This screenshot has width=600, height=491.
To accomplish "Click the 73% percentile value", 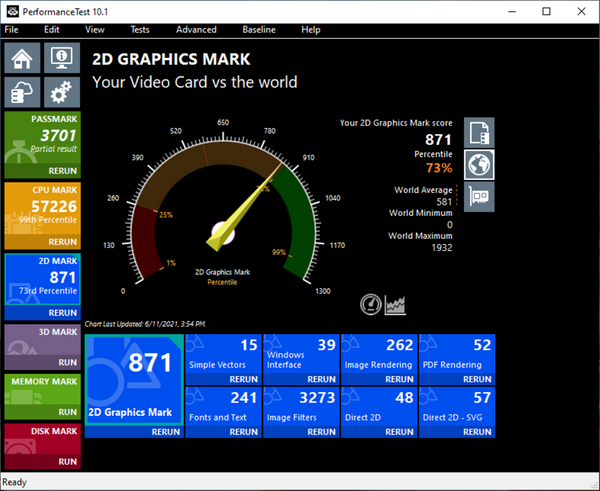I will [439, 168].
